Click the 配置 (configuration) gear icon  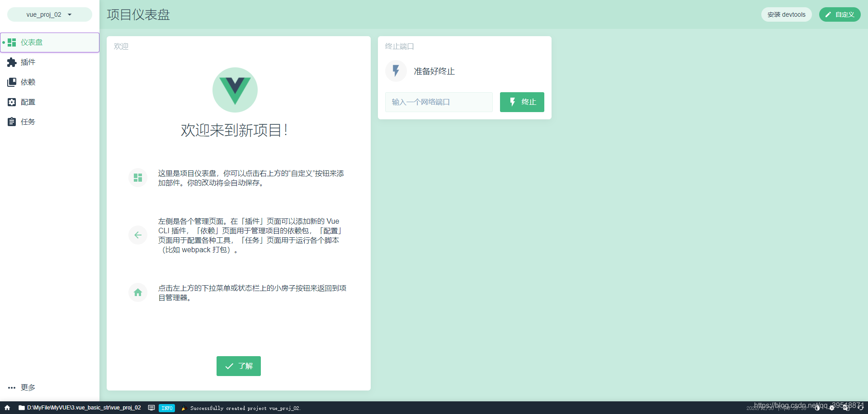click(x=12, y=102)
